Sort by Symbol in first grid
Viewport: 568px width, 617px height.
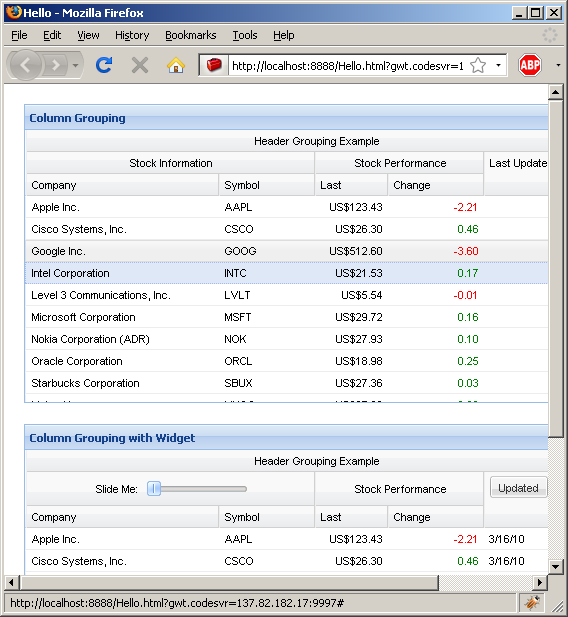point(266,185)
